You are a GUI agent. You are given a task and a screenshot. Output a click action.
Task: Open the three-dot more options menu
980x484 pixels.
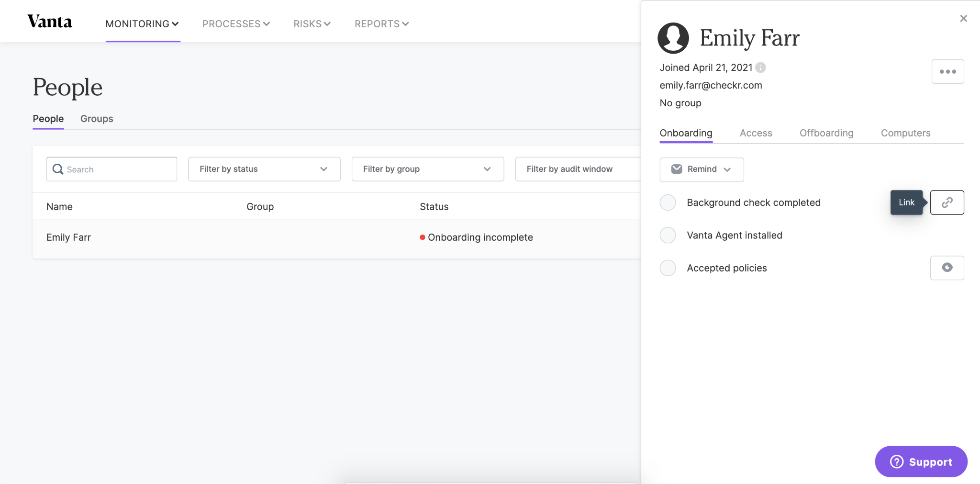947,72
